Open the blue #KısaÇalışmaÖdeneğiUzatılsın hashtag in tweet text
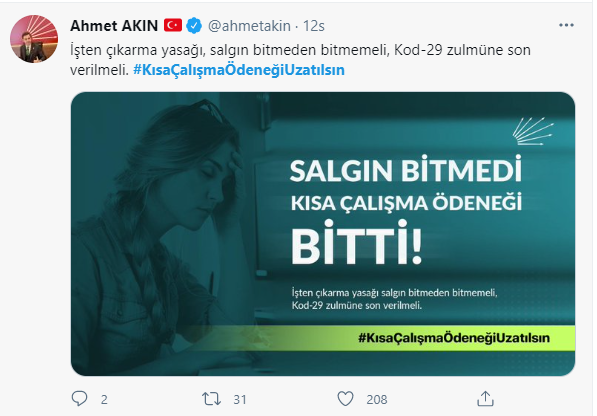Screen dimensions: 597x416 tap(239, 70)
